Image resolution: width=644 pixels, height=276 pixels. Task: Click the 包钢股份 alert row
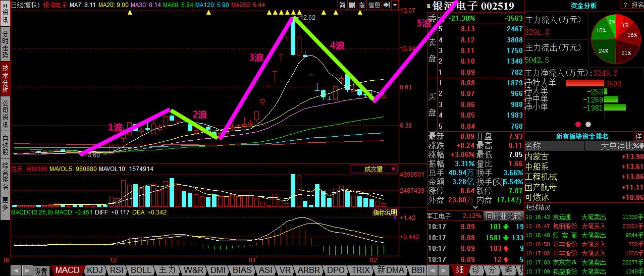584,226
